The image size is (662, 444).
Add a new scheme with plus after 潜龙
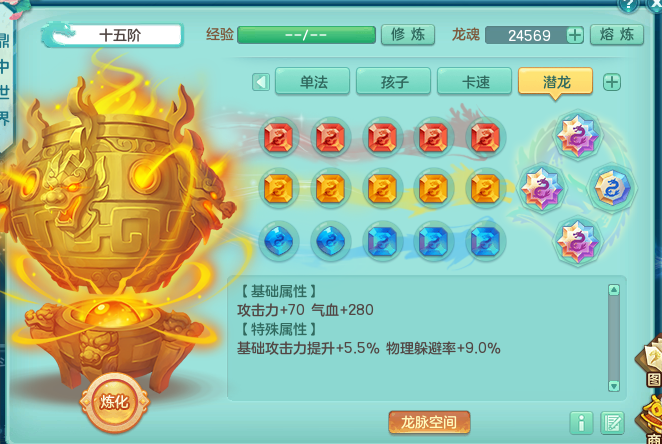612,82
